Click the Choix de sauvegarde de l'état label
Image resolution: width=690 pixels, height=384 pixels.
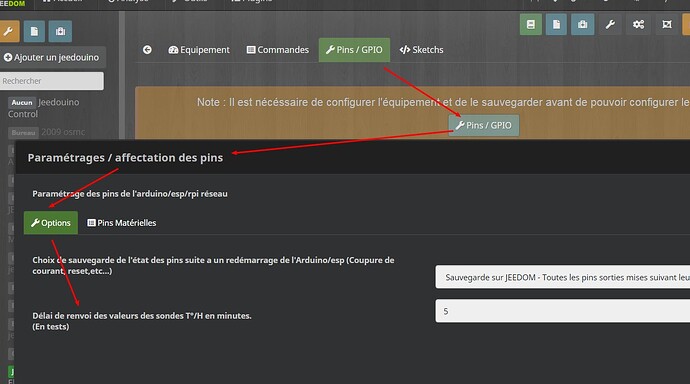213,265
